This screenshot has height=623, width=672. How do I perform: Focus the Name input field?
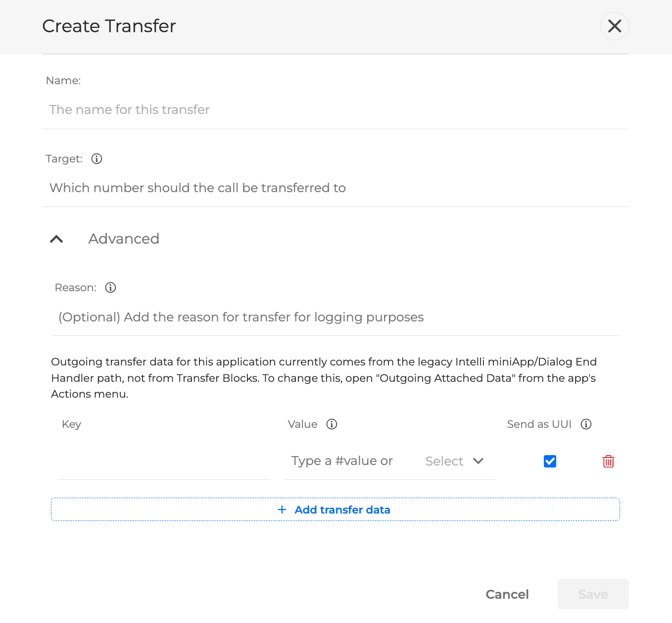[x=336, y=109]
